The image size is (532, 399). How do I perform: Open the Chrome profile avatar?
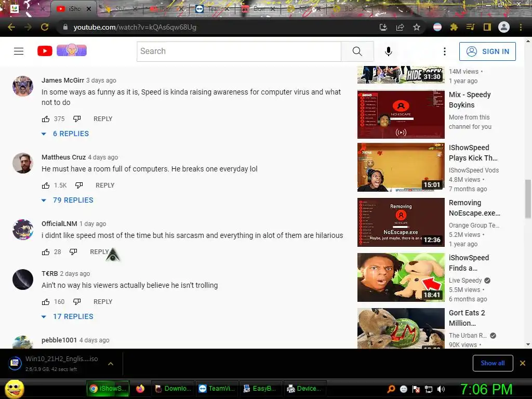[x=504, y=27]
